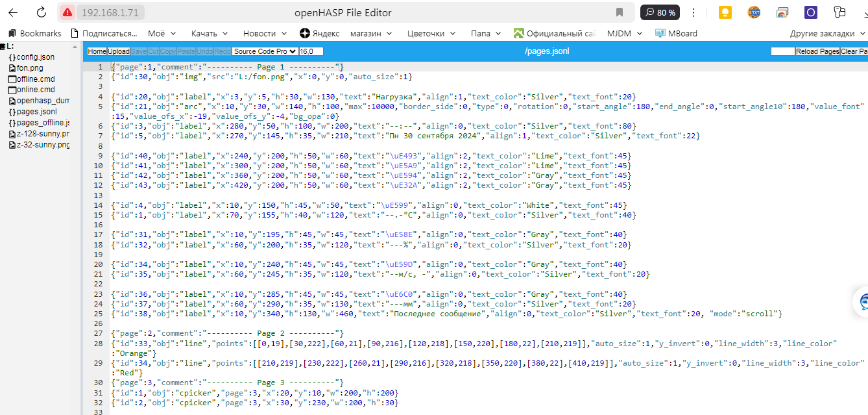This screenshot has width=868, height=415.
Task: Expand the Цветочки bookmarks folder
Action: (x=431, y=33)
